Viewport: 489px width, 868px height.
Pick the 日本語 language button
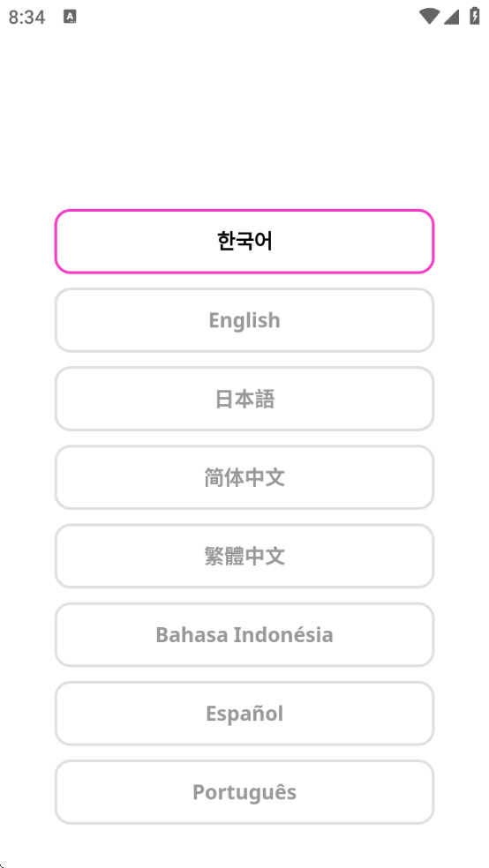click(x=244, y=399)
